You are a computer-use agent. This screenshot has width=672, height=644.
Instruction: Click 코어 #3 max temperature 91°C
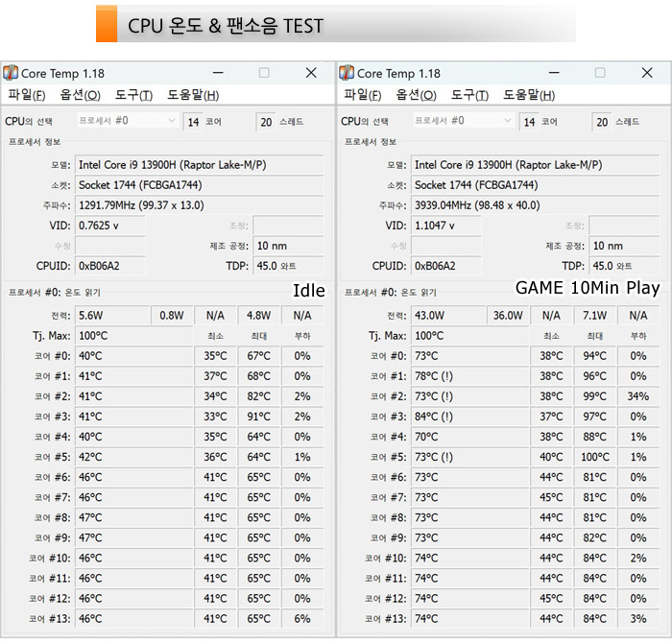coord(258,417)
